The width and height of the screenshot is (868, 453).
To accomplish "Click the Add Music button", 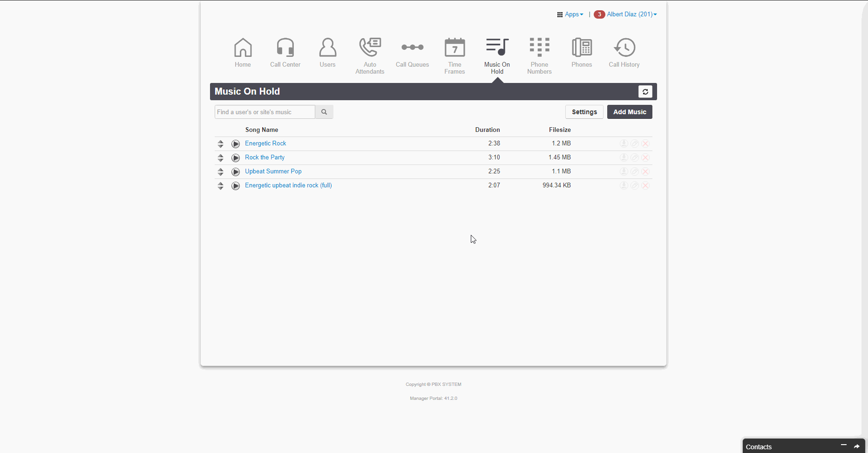I will [x=630, y=112].
